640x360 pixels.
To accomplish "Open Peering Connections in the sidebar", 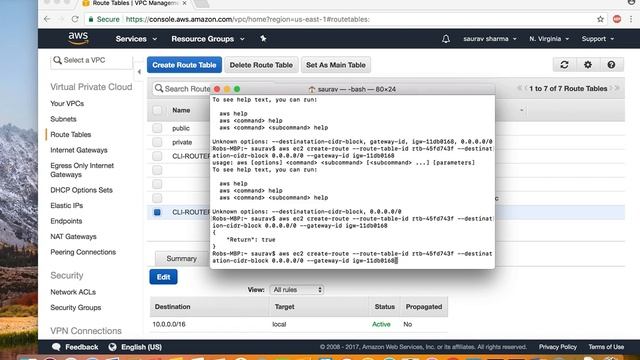I will [83, 252].
